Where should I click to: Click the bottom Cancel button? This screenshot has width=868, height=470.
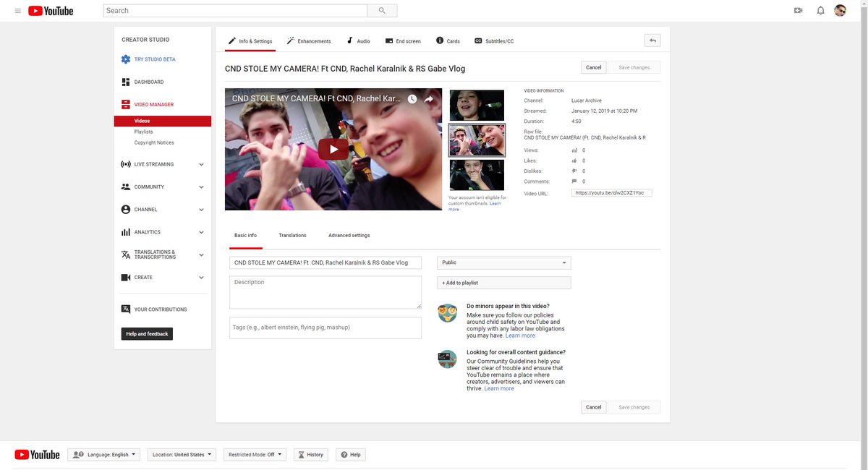coord(593,407)
